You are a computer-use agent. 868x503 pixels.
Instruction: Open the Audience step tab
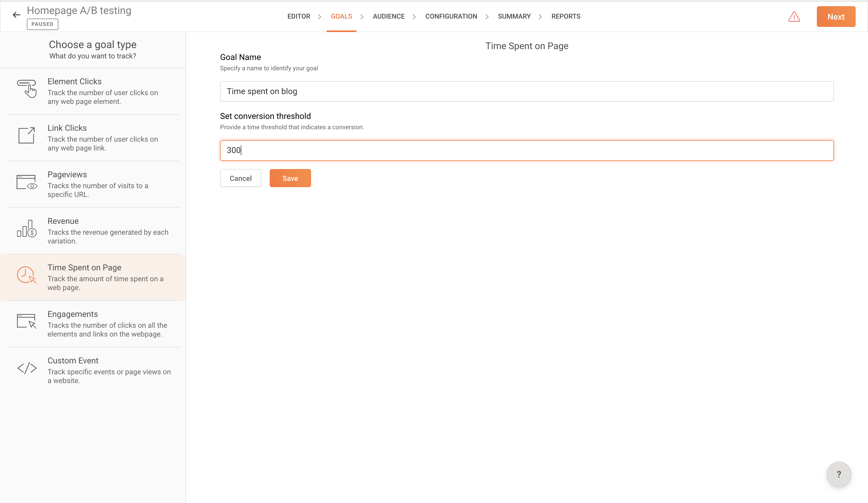tap(389, 17)
